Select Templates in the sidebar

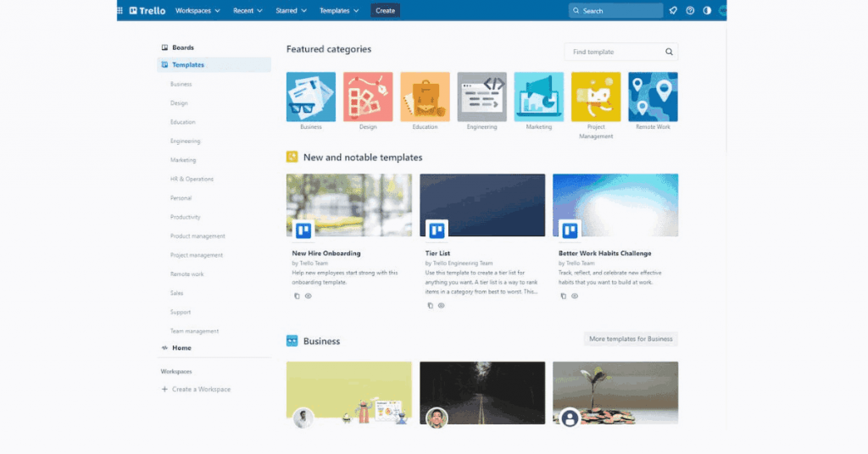pyautogui.click(x=214, y=64)
